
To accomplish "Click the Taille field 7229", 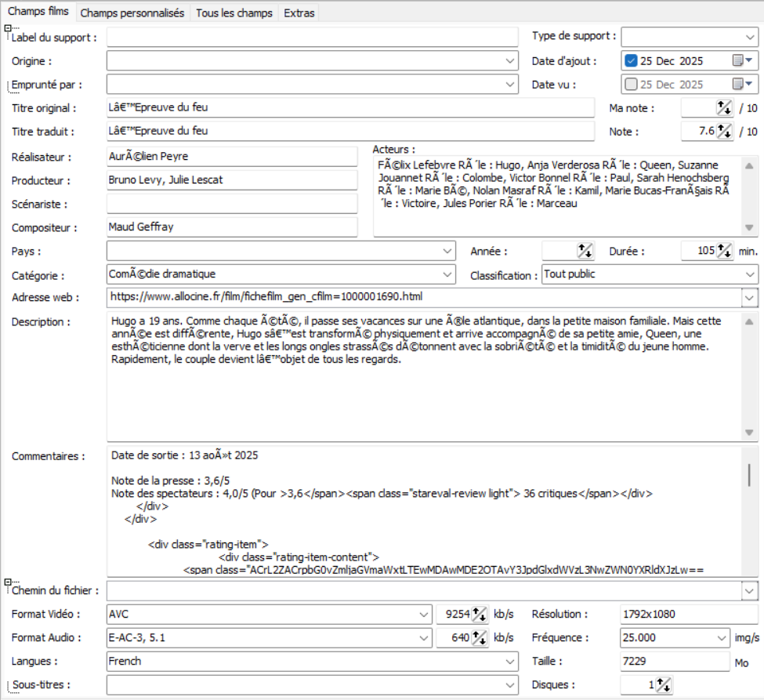I will [675, 662].
